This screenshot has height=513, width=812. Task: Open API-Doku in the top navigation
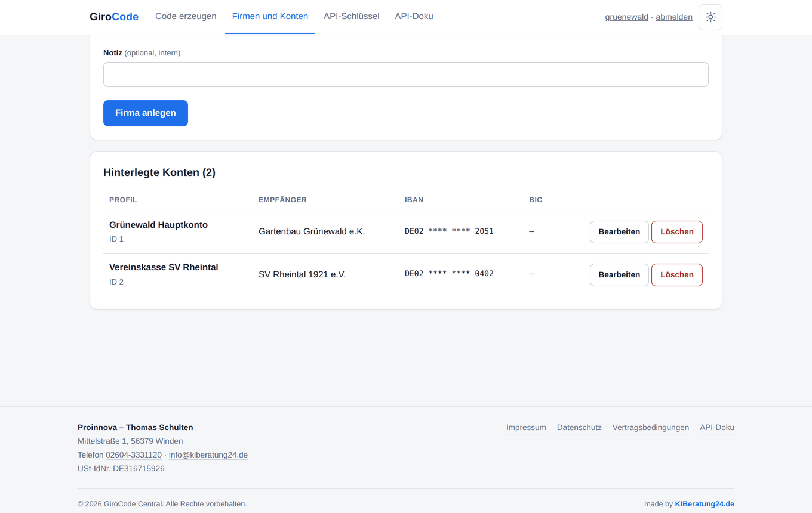pos(414,17)
